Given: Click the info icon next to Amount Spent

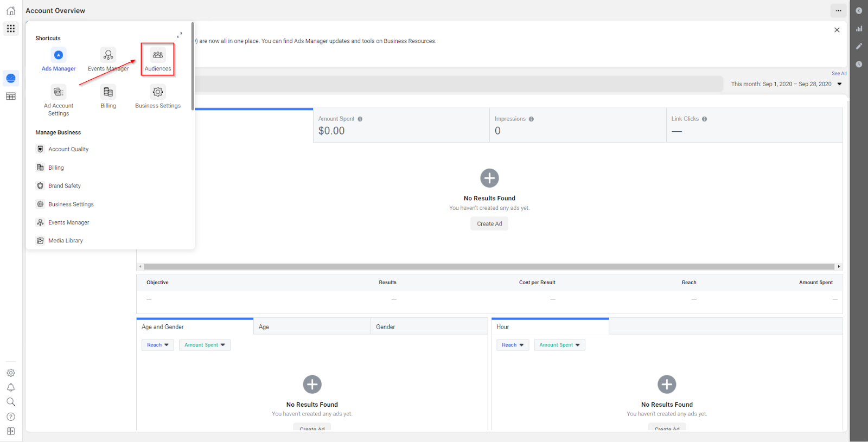Looking at the screenshot, I should (x=360, y=119).
